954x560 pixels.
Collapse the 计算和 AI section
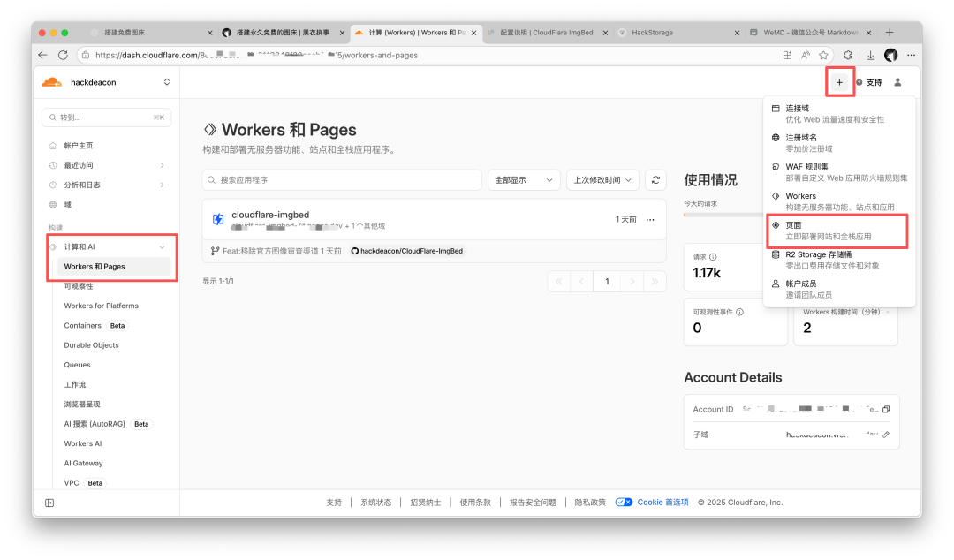click(162, 247)
